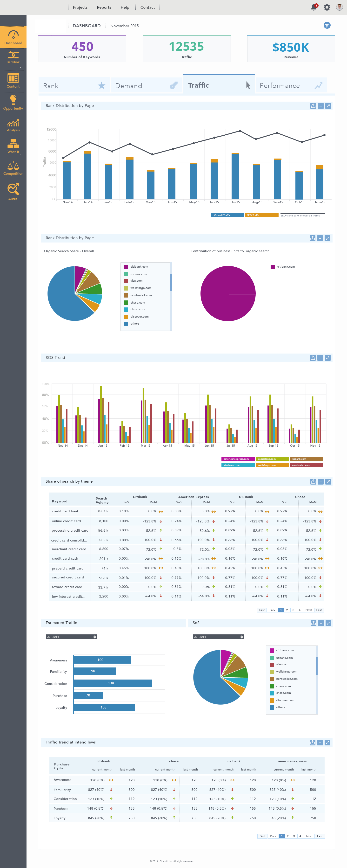Click First in theme table pagination
Viewport: 347px width, 868px height.
[261, 610]
